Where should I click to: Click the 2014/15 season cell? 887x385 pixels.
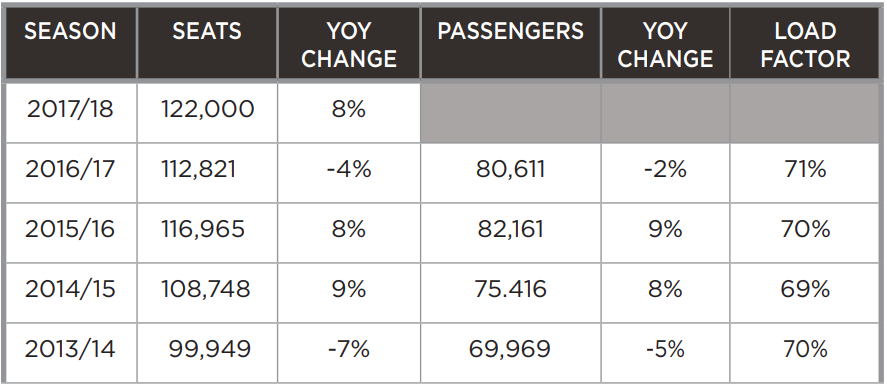coord(71,292)
